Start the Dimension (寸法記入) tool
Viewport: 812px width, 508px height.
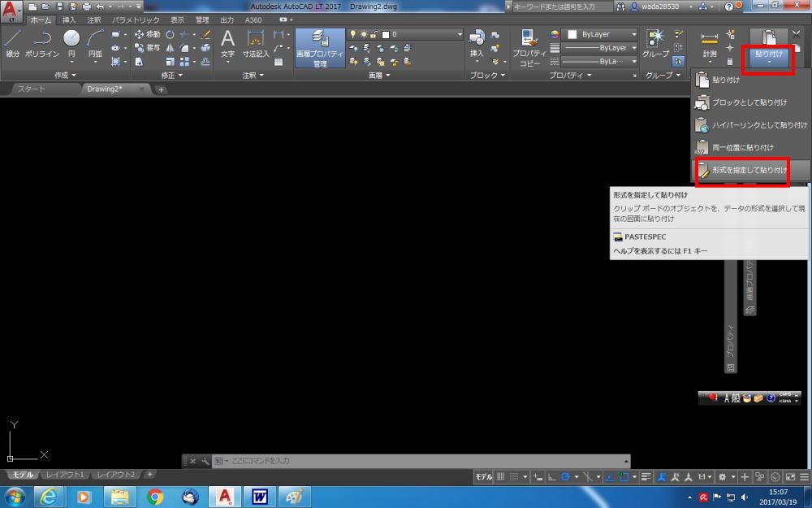[x=256, y=42]
